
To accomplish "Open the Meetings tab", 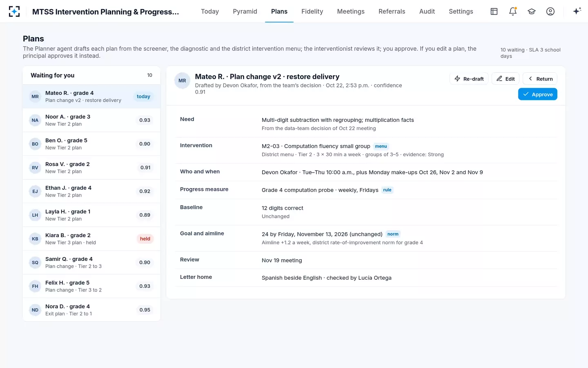I will (x=351, y=11).
